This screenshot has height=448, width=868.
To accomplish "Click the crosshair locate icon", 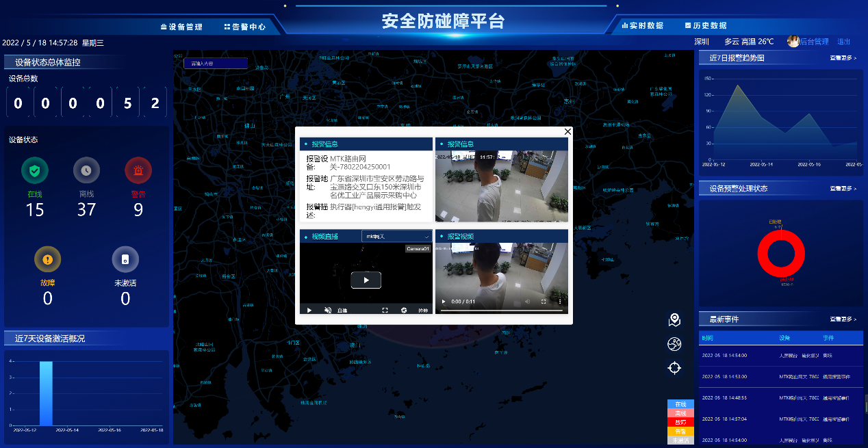I will (x=674, y=368).
